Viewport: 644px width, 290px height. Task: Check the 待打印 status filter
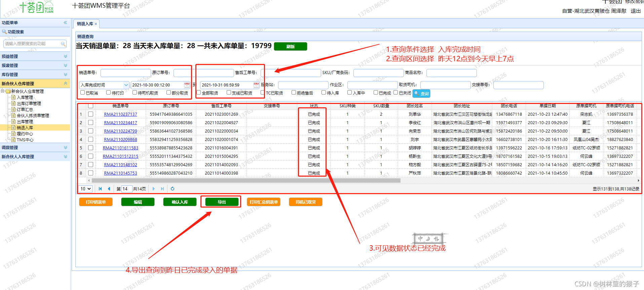[108, 93]
